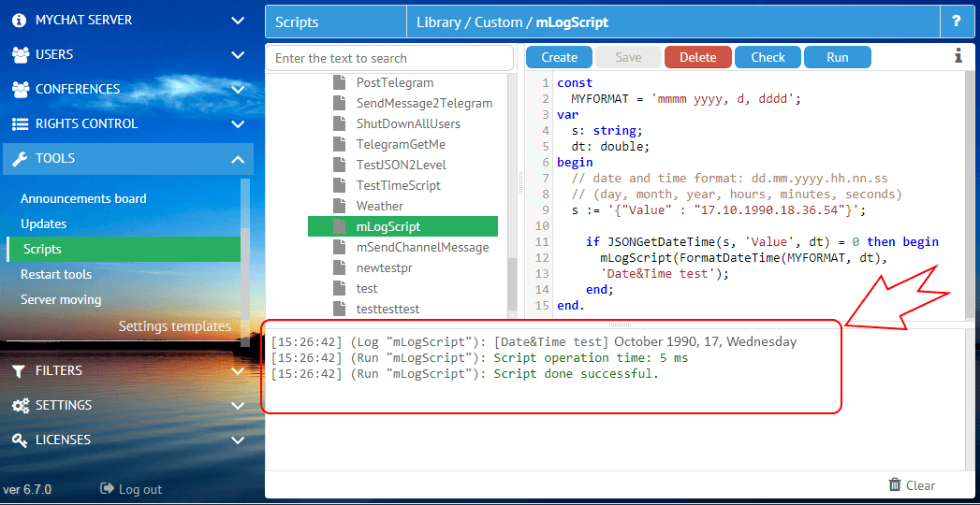The image size is (980, 505).
Task: Click the script list vertical scrollbar
Action: (512, 281)
